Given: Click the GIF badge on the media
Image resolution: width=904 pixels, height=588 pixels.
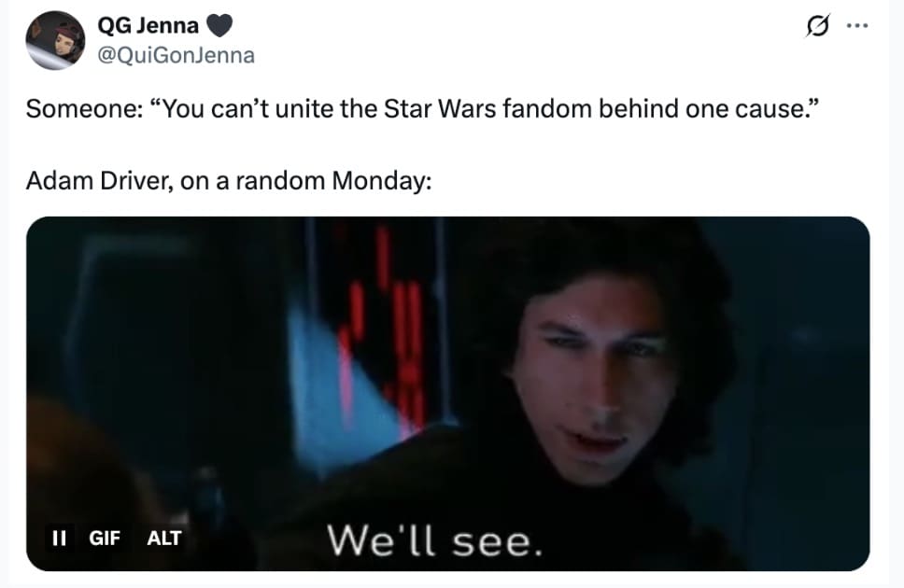Looking at the screenshot, I should 105,538.
